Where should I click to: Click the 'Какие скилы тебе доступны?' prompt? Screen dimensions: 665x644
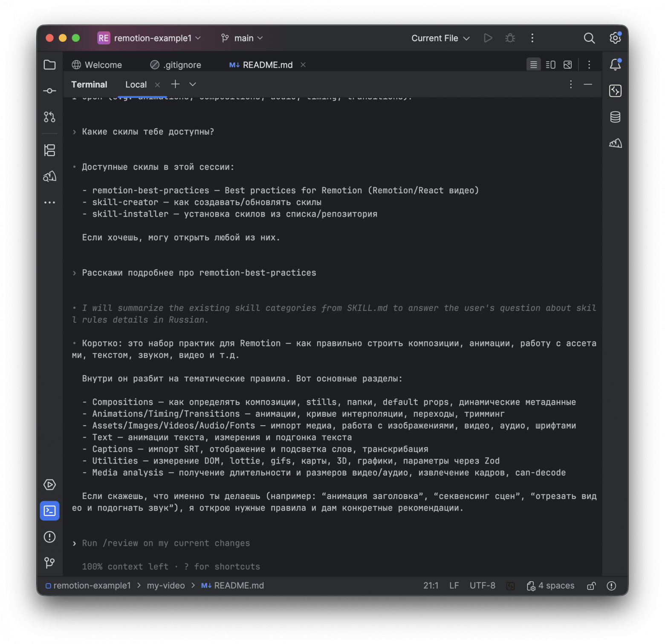click(148, 132)
